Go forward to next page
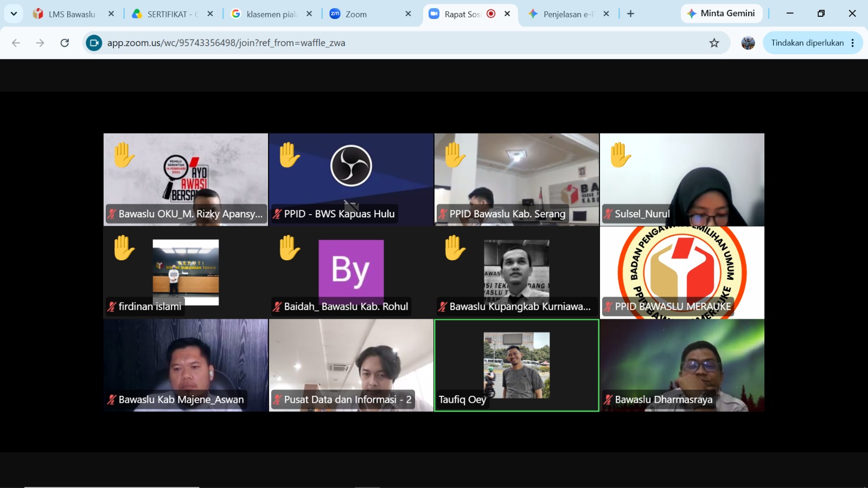Screen dimensions: 868x488 40,43
